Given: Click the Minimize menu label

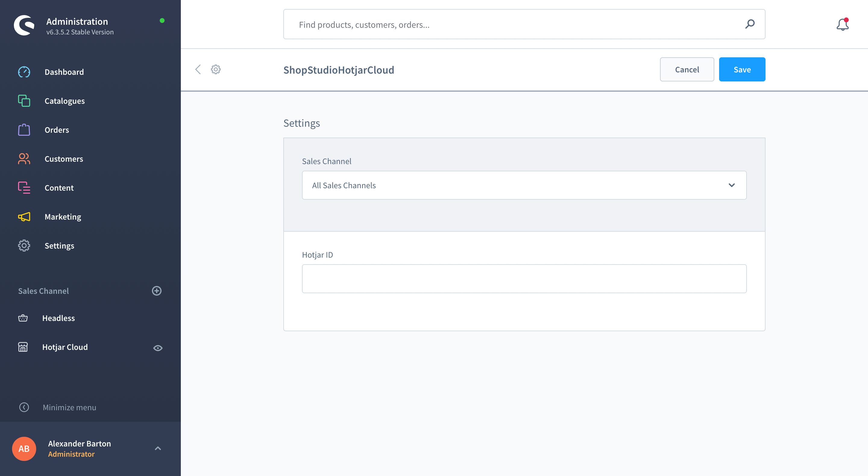Looking at the screenshot, I should click(69, 408).
